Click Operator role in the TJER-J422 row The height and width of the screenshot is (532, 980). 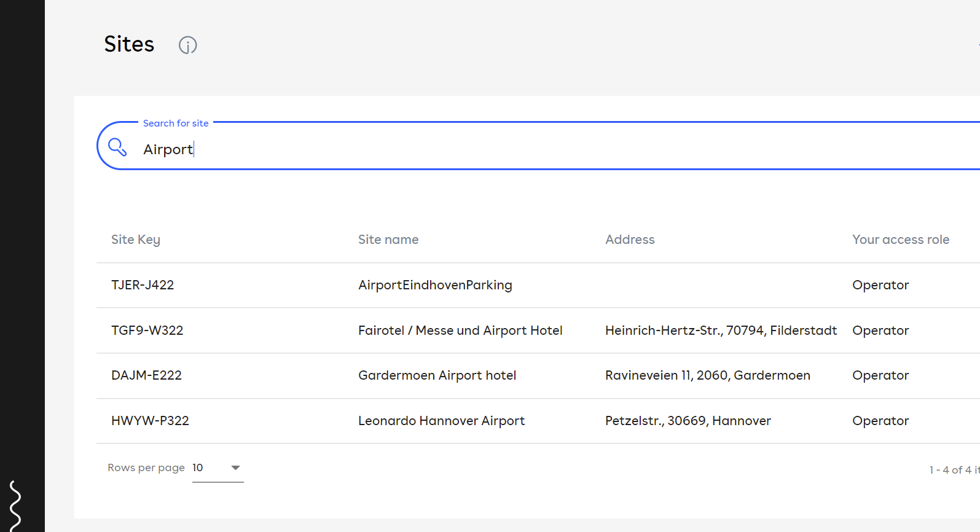click(880, 285)
